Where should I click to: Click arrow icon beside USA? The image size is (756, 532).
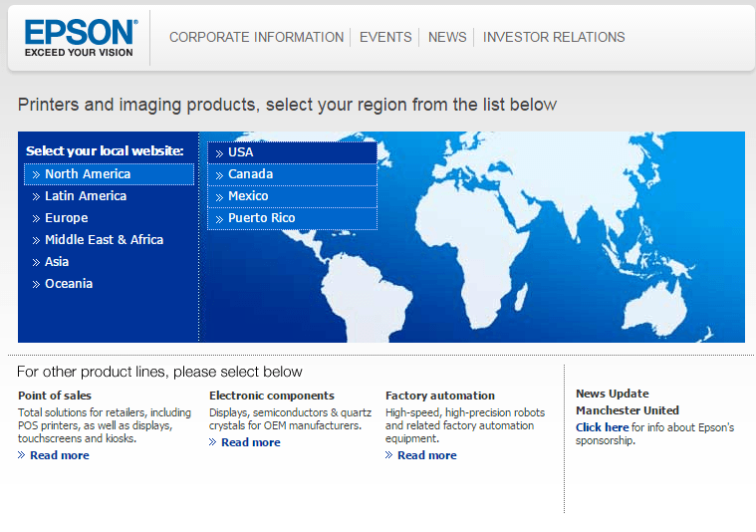219,153
